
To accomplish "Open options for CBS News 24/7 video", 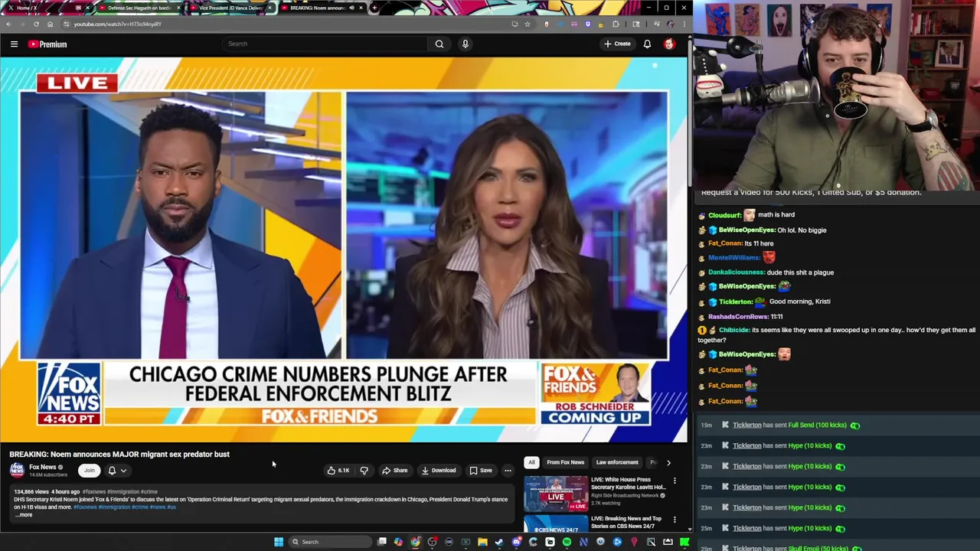I will 675,520.
